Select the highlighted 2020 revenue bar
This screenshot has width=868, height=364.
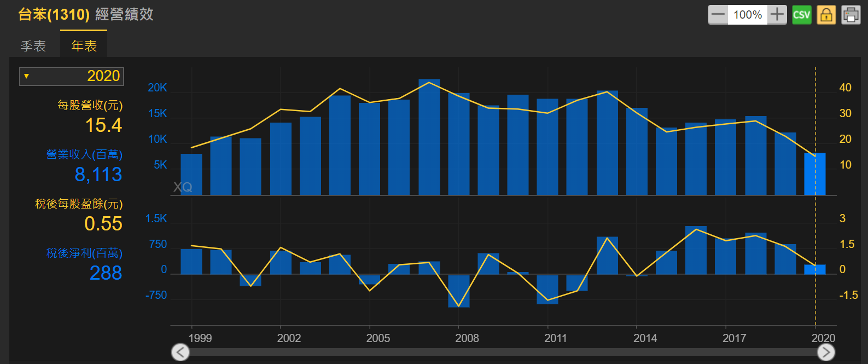(x=814, y=174)
